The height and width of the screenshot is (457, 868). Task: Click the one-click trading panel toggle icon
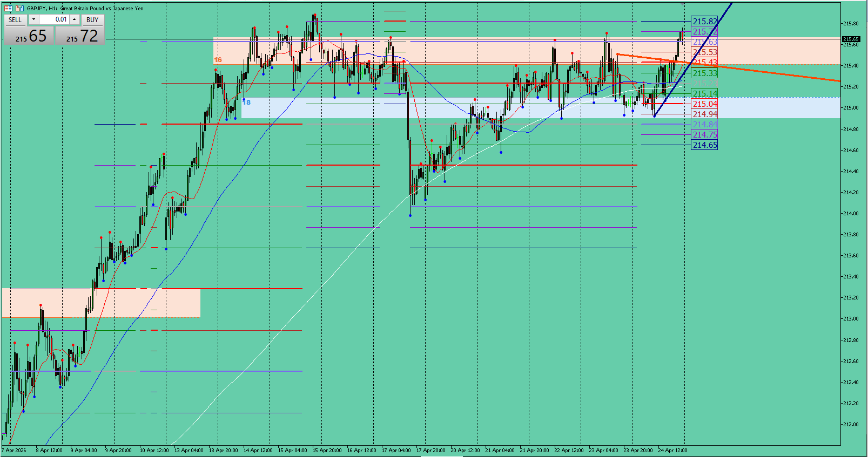click(8, 8)
